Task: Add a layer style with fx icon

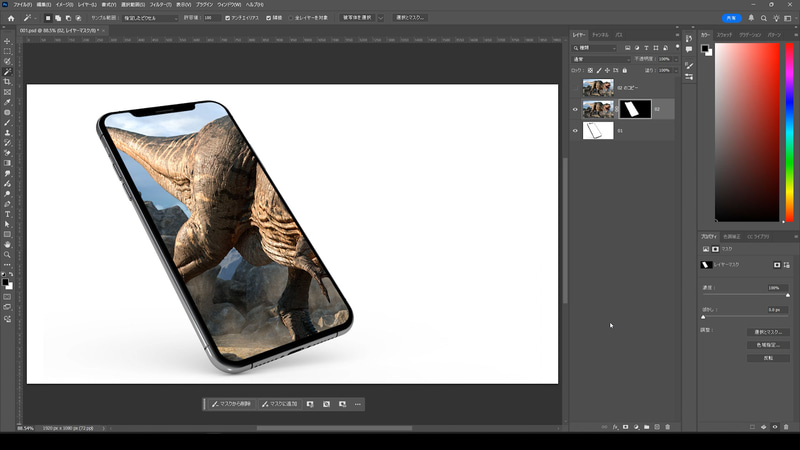Action: (614, 427)
